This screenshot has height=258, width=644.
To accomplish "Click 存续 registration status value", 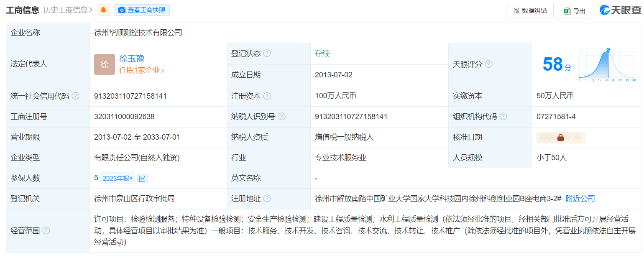I will pyautogui.click(x=322, y=54).
